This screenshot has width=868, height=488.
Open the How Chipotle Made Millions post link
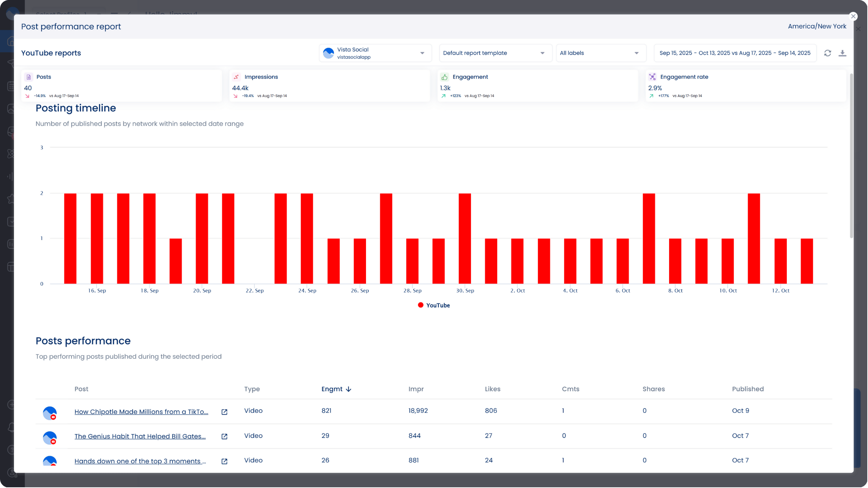click(141, 412)
